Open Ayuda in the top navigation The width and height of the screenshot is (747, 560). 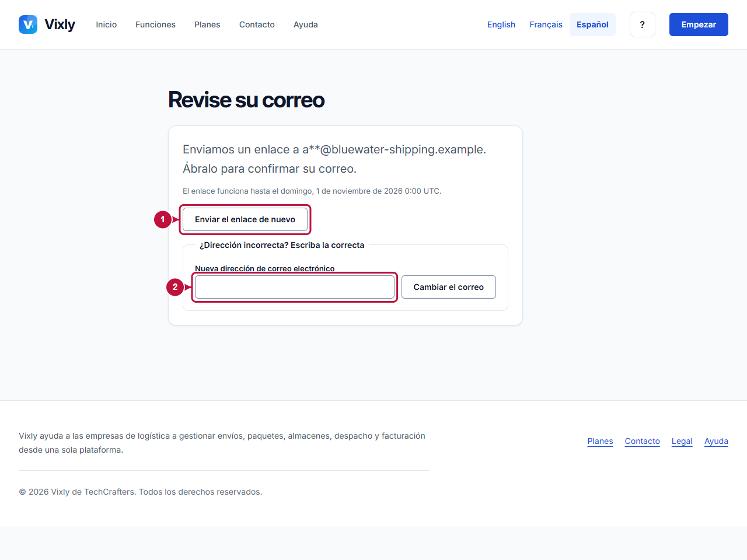(306, 24)
